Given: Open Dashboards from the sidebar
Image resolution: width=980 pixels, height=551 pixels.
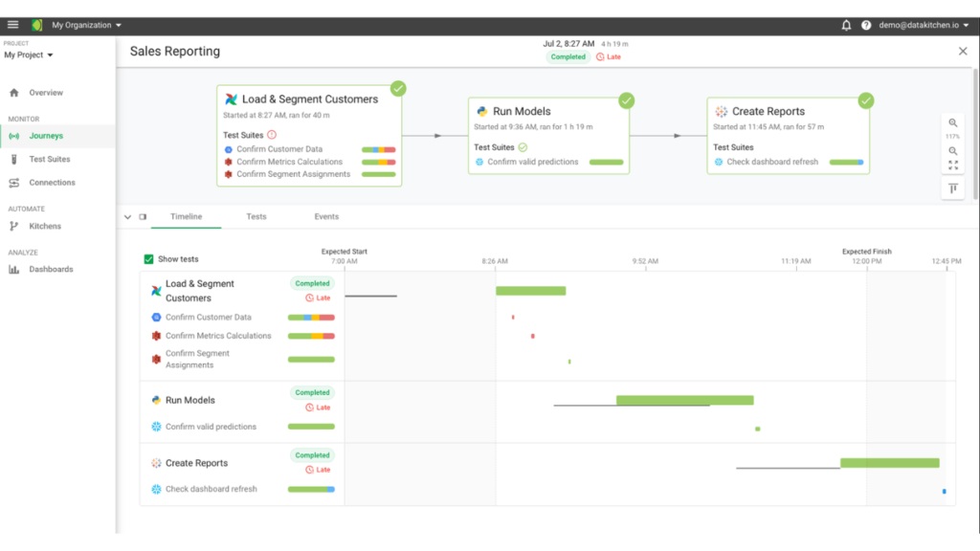Looking at the screenshot, I should [51, 270].
